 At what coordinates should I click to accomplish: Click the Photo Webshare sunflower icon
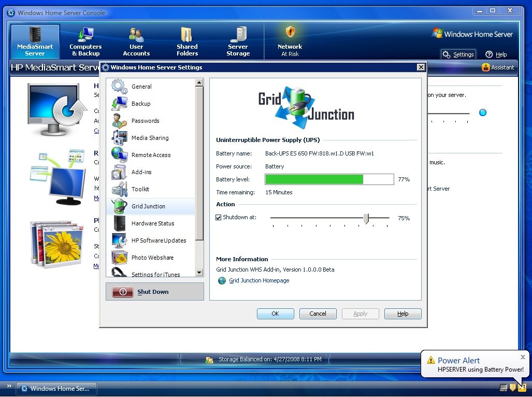coord(120,257)
